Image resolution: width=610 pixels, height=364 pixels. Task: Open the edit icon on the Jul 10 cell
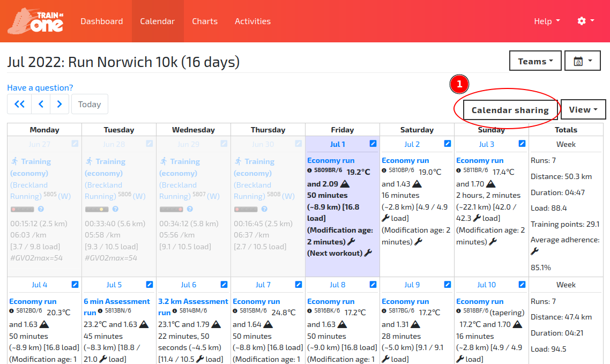tap(521, 284)
